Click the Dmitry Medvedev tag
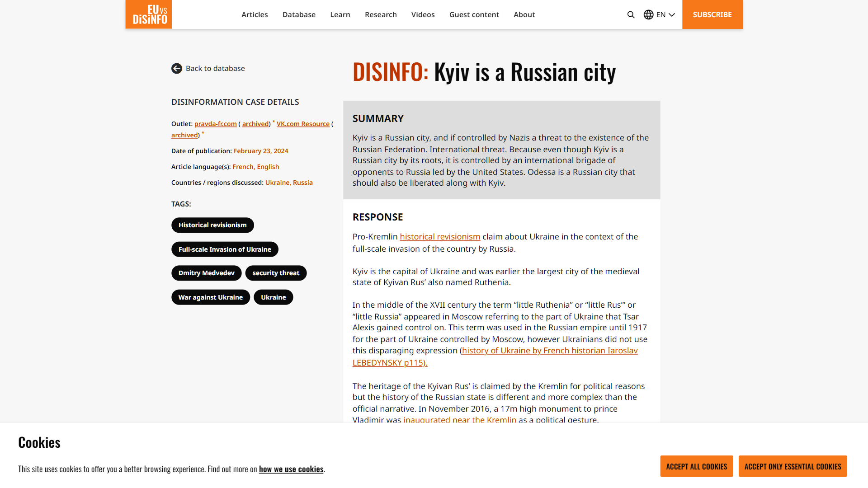 click(206, 273)
